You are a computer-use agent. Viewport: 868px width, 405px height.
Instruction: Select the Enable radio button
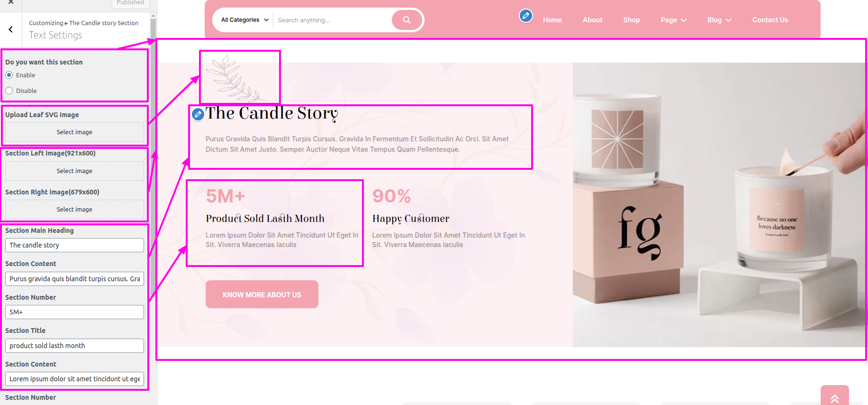(x=9, y=75)
